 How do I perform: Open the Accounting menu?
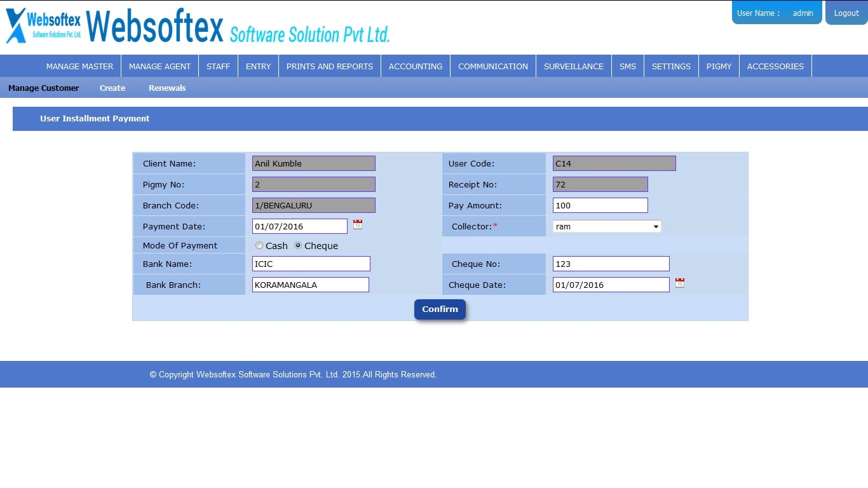point(415,66)
